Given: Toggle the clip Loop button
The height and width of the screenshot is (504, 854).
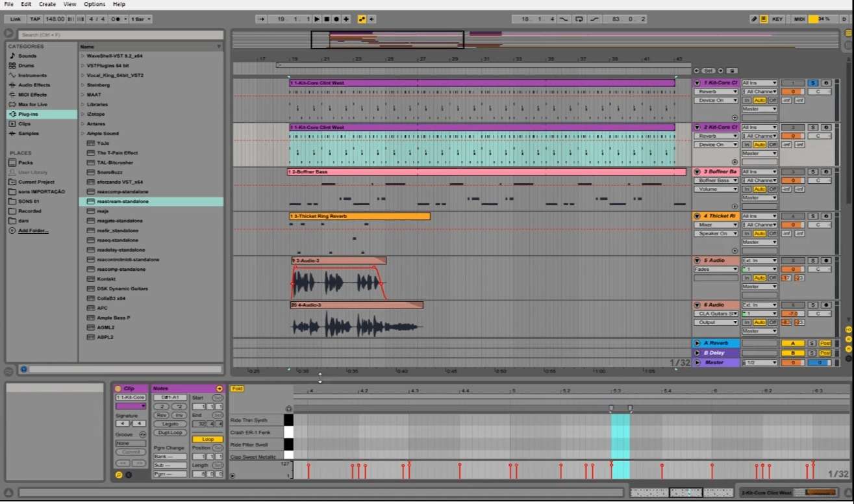Looking at the screenshot, I should point(208,439).
